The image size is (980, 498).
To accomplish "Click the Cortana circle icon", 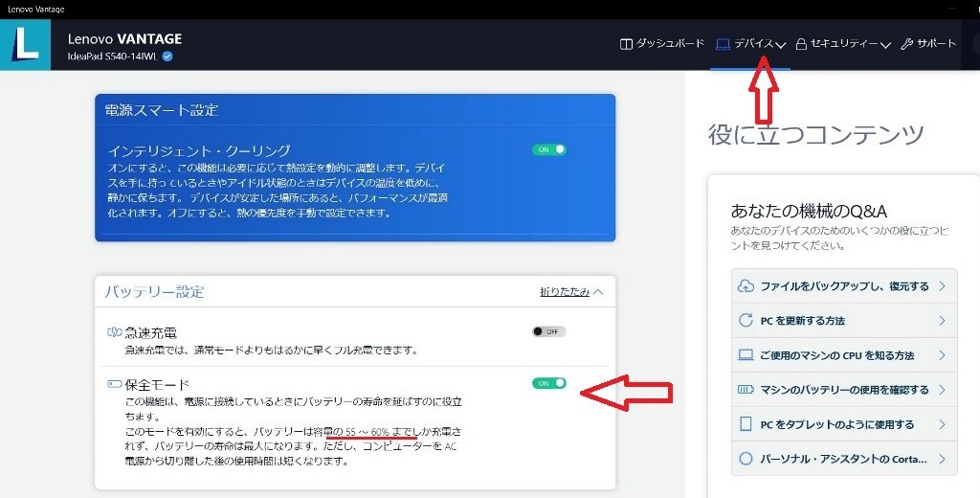I will [746, 458].
